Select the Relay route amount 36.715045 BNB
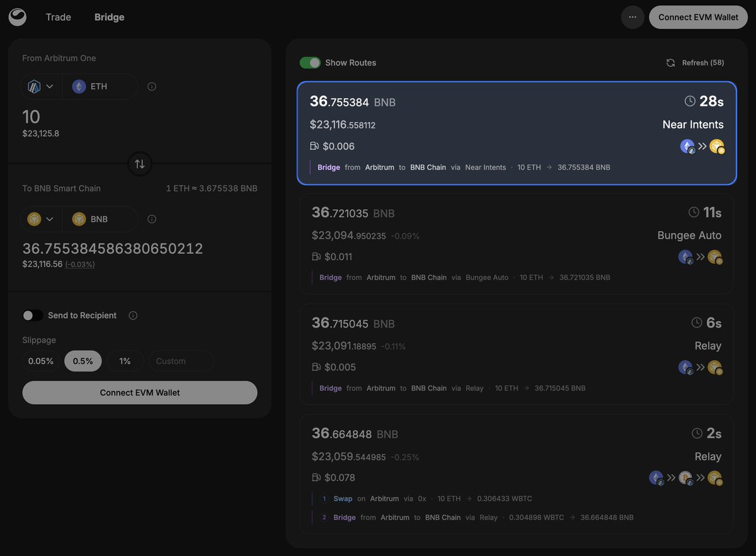Viewport: 756px width, 556px height. click(x=353, y=323)
